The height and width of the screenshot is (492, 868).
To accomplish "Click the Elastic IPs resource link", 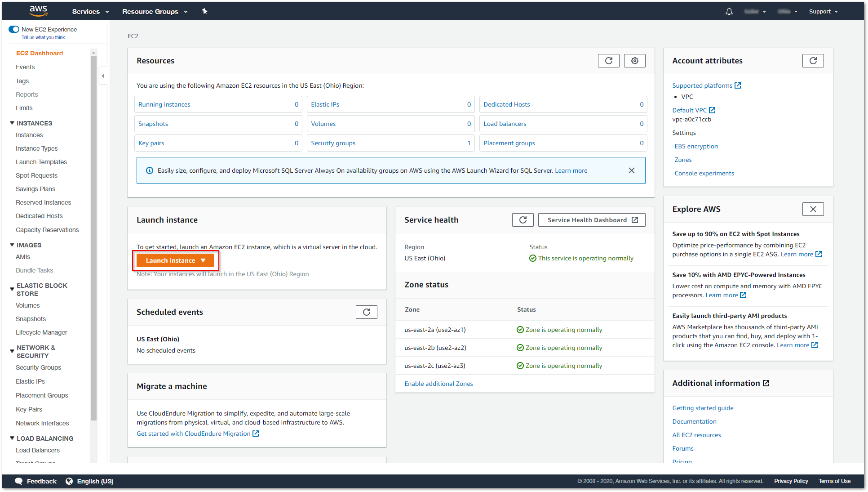I will pyautogui.click(x=325, y=104).
